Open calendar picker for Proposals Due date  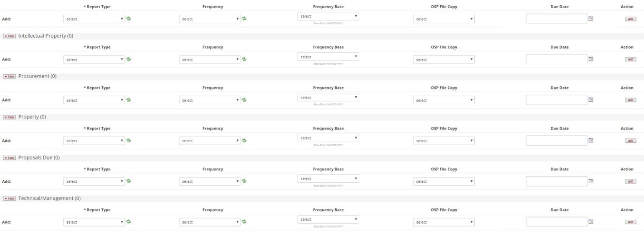(591, 181)
